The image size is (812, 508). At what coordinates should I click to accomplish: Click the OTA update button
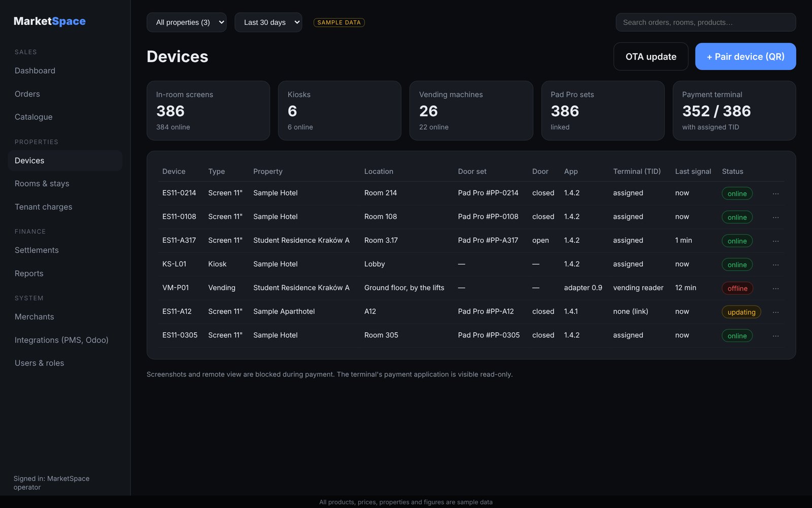tap(651, 56)
